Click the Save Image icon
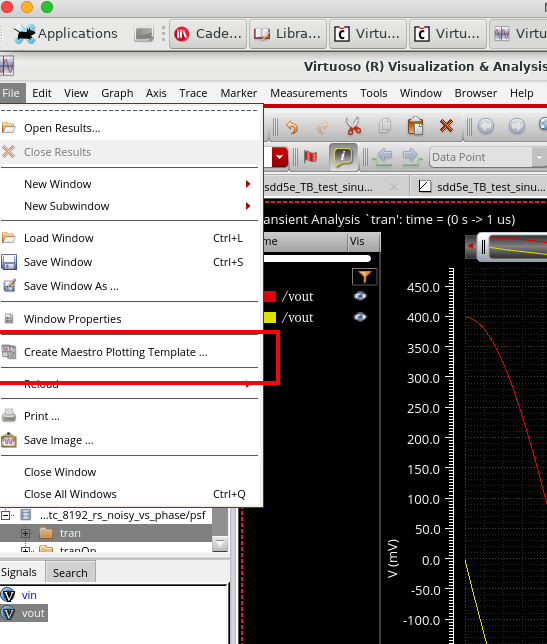Screen dimensions: 547x644 pyautogui.click(x=9, y=440)
